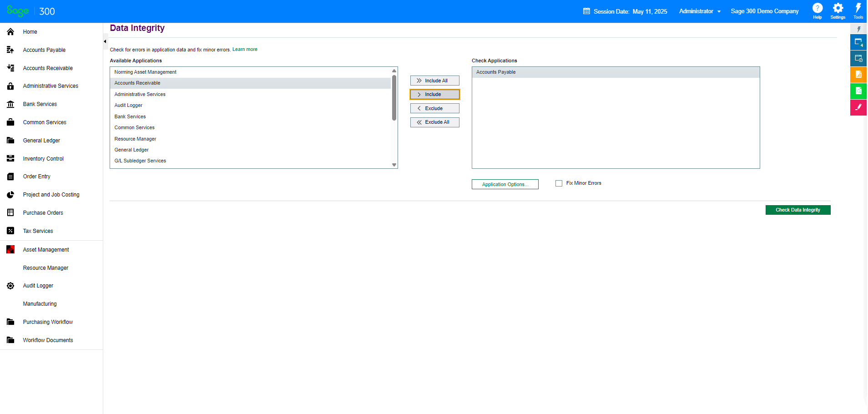The width and height of the screenshot is (868, 414).
Task: Select Resource Manager in available list
Action: pos(251,139)
